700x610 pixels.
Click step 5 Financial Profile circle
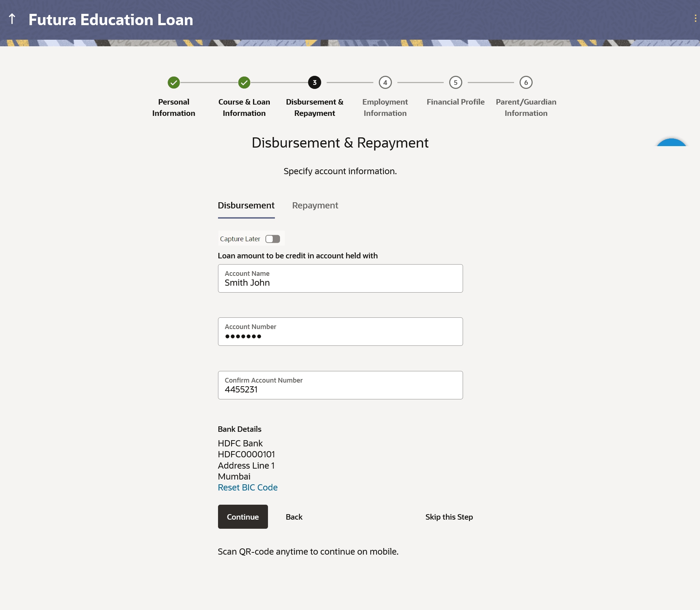click(455, 83)
